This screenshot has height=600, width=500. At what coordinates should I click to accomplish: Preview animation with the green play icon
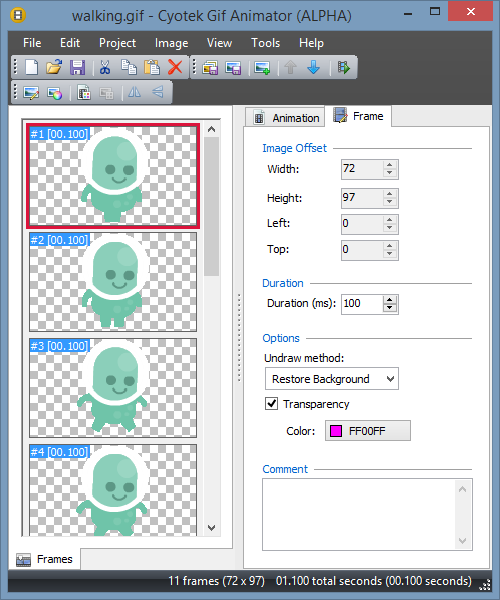(x=344, y=68)
